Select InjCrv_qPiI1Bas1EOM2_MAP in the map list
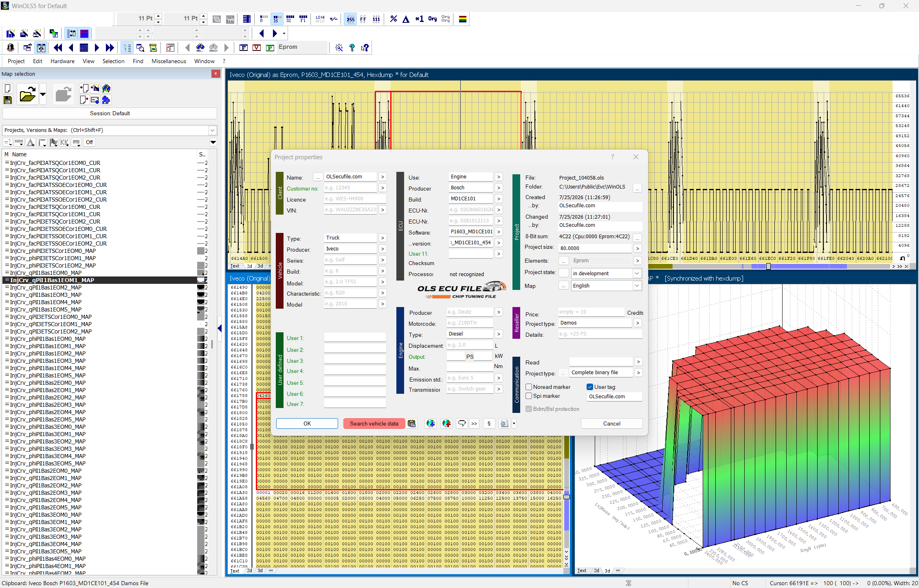The image size is (919, 588). coord(46,287)
